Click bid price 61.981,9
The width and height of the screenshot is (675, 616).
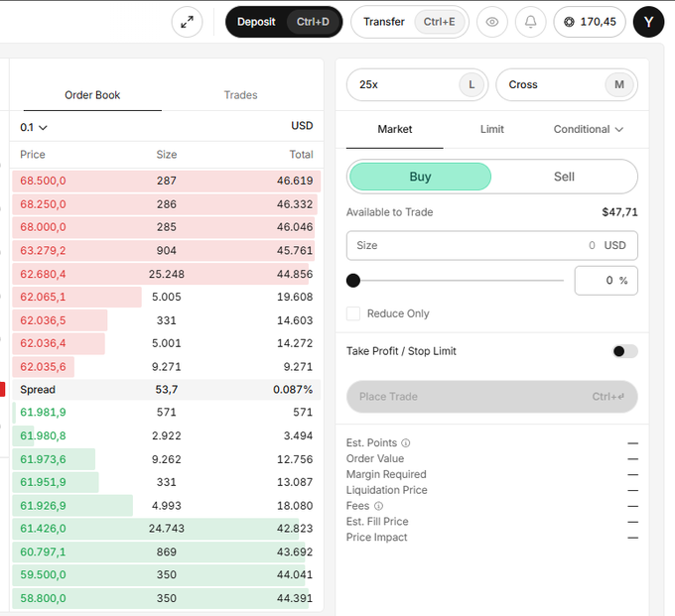click(x=43, y=412)
